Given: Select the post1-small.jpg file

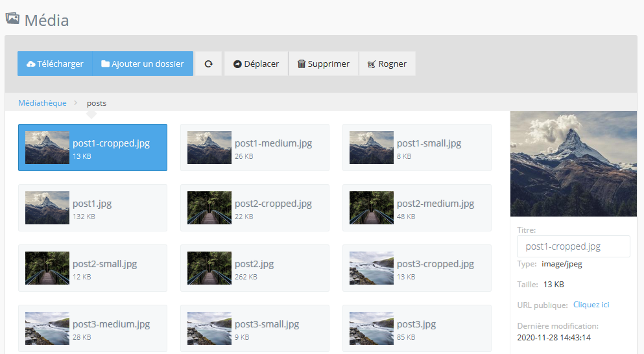Looking at the screenshot, I should tap(416, 148).
